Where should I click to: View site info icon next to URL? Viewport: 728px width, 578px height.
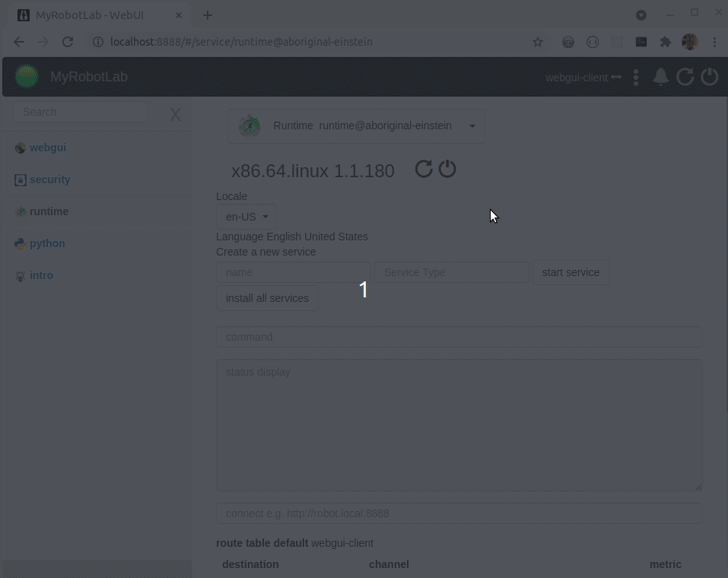97,43
